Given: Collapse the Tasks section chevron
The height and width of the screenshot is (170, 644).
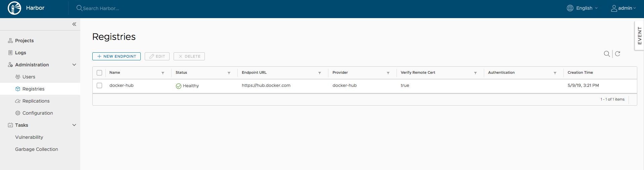Looking at the screenshot, I should (x=74, y=125).
